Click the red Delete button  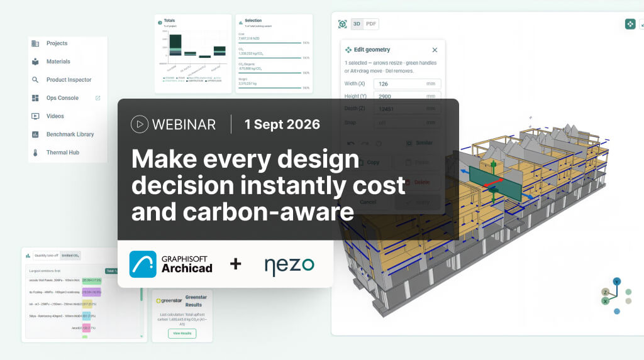tap(417, 182)
